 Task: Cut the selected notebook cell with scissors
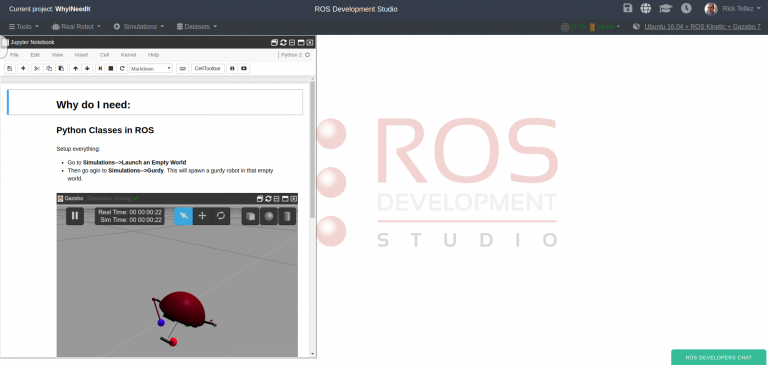[x=37, y=69]
